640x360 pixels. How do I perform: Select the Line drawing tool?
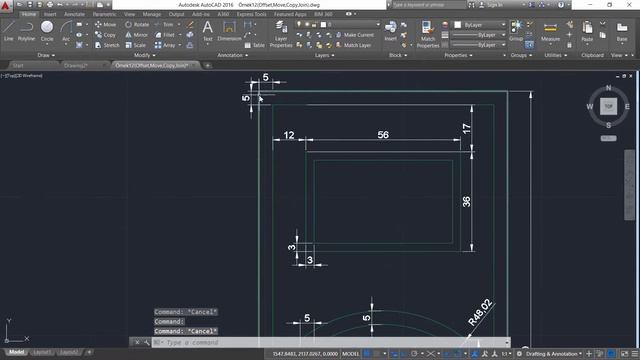pyautogui.click(x=9, y=31)
